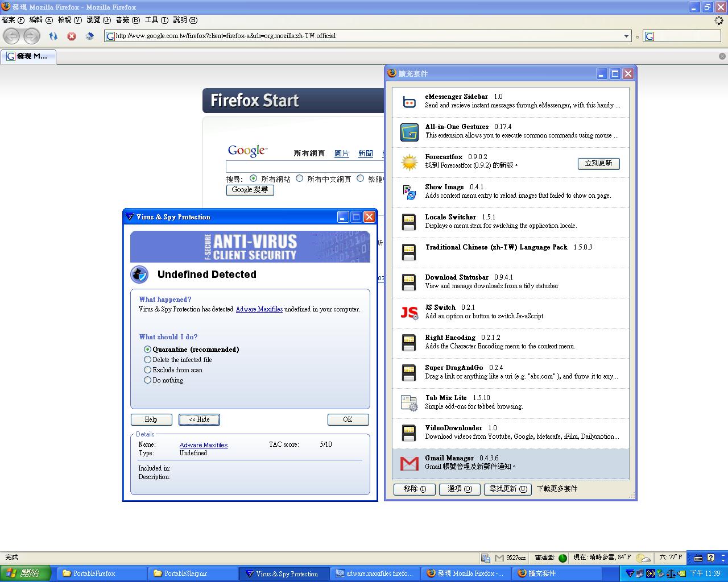Open the search engine selector in search box
The image size is (728, 582).
(650, 36)
